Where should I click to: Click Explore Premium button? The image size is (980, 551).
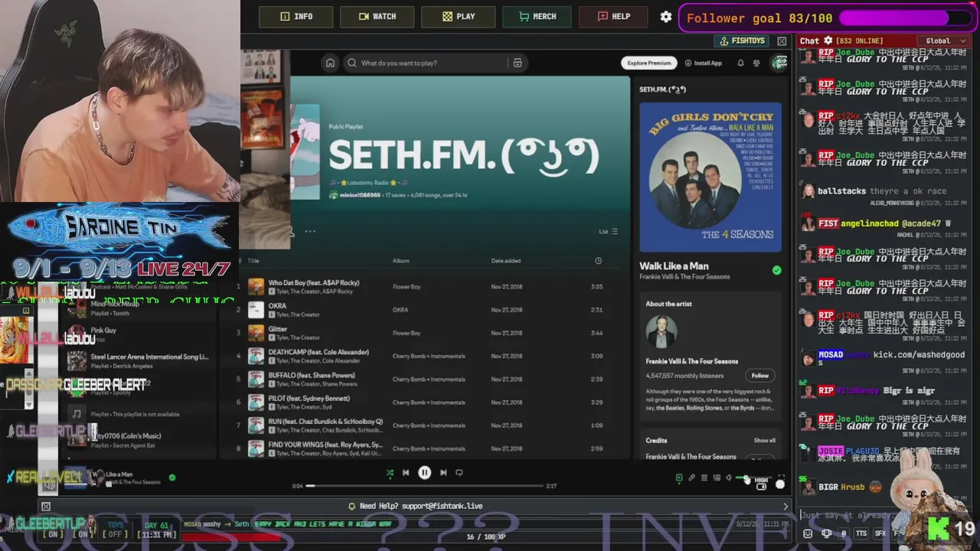click(x=649, y=63)
